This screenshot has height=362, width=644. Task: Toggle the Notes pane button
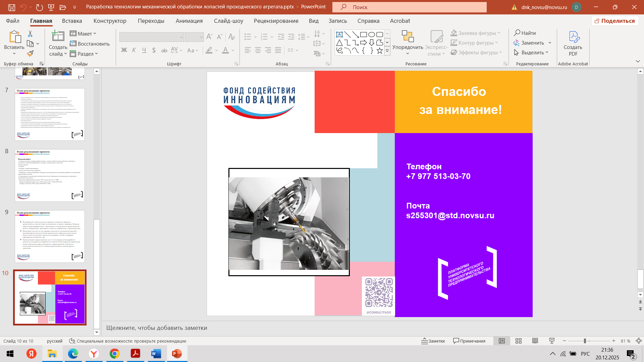click(x=433, y=341)
